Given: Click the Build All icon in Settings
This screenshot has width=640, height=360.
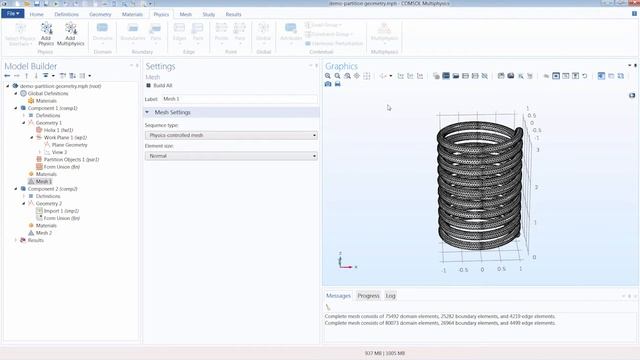Looking at the screenshot, I should point(149,85).
